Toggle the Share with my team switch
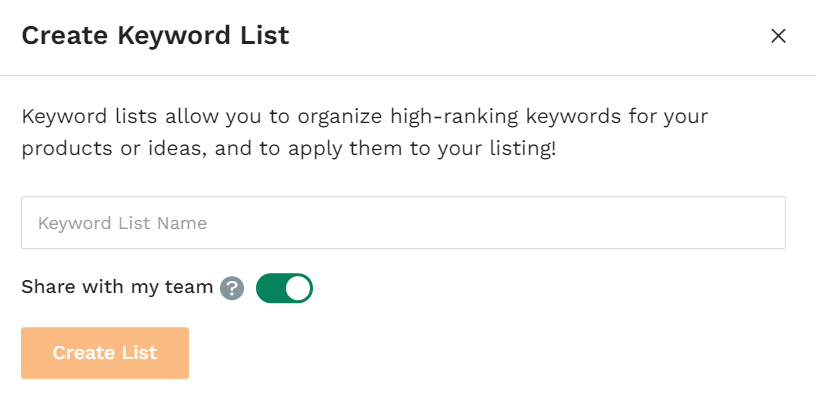The height and width of the screenshot is (402, 816). tap(284, 288)
